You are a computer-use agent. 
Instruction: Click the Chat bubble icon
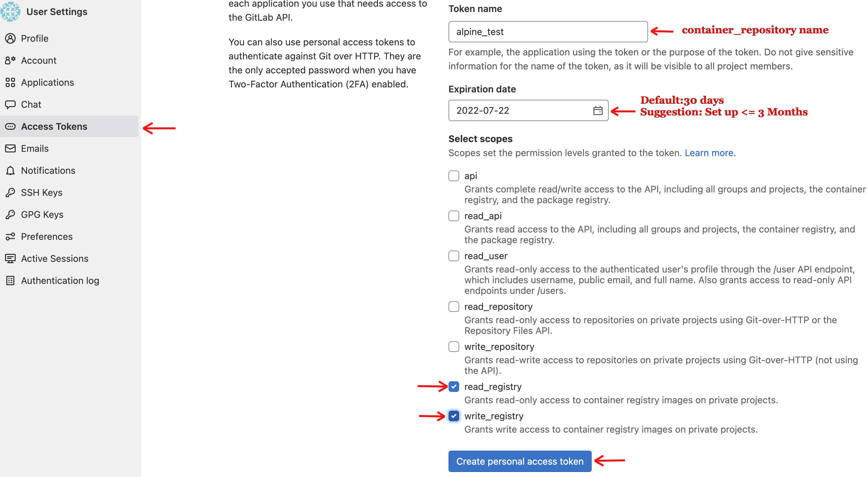[10, 104]
